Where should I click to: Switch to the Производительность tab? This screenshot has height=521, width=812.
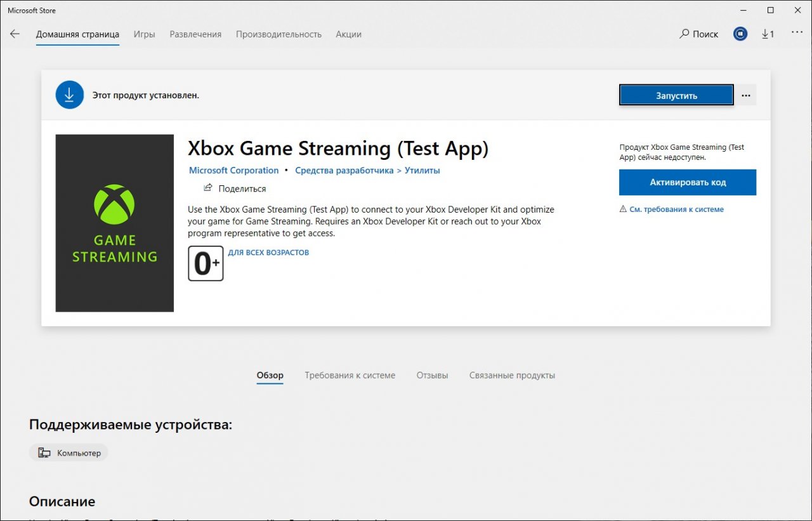click(x=278, y=34)
